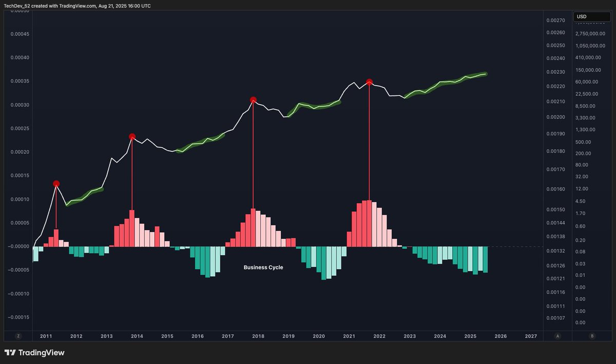Click the 2011 label on the time axis
This screenshot has height=364, width=616.
click(x=46, y=336)
